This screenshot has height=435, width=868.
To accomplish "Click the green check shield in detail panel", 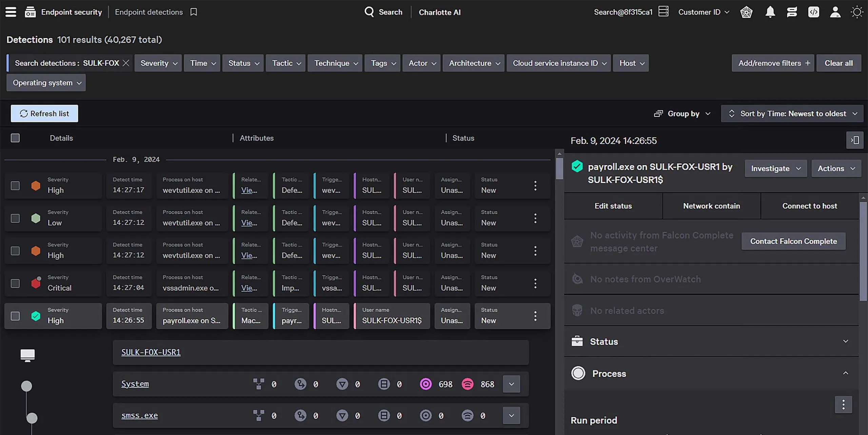I will (577, 167).
